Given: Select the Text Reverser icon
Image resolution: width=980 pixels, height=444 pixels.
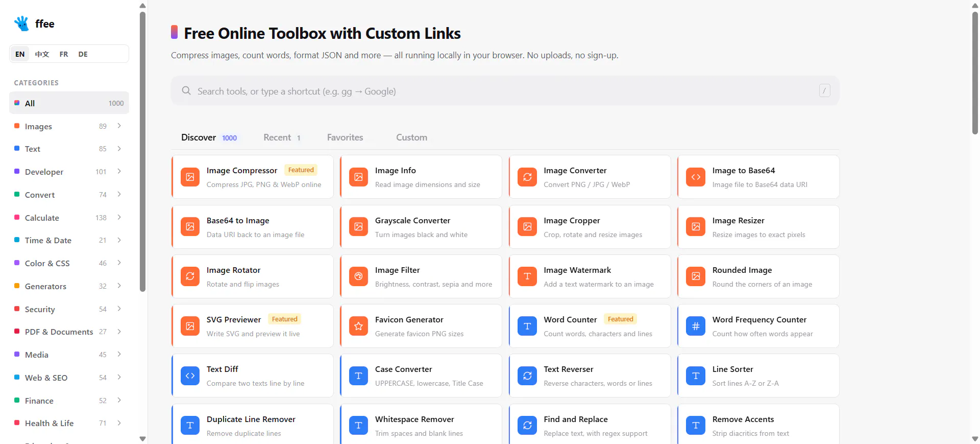Looking at the screenshot, I should point(527,376).
